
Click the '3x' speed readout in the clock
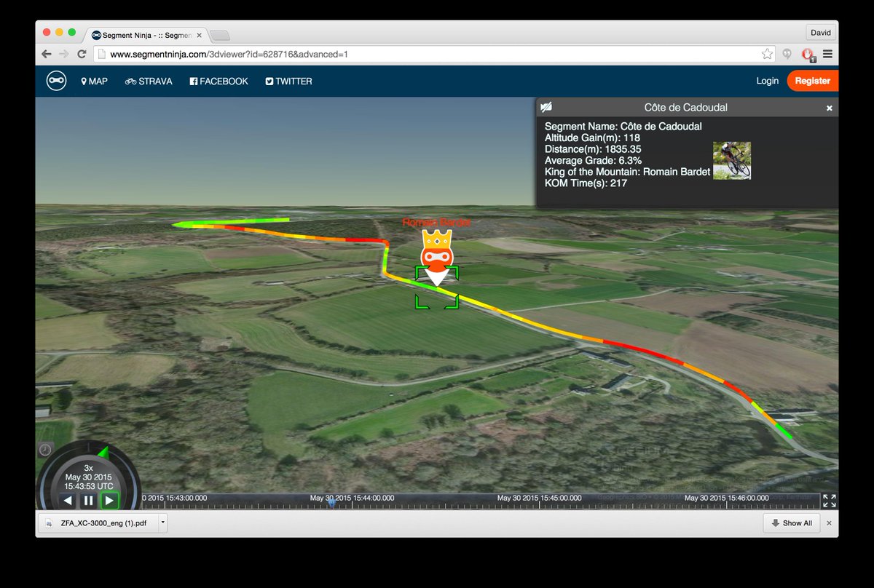pyautogui.click(x=88, y=468)
